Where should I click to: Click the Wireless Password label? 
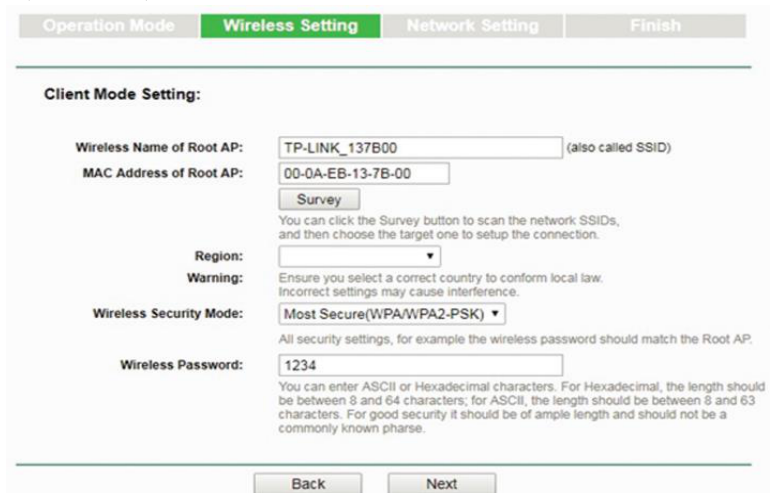[182, 365]
